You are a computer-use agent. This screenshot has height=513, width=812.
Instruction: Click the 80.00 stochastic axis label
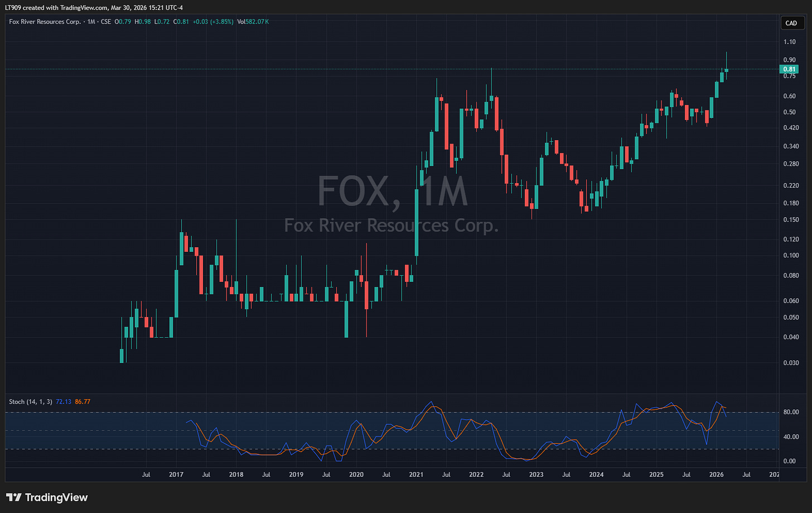point(791,413)
